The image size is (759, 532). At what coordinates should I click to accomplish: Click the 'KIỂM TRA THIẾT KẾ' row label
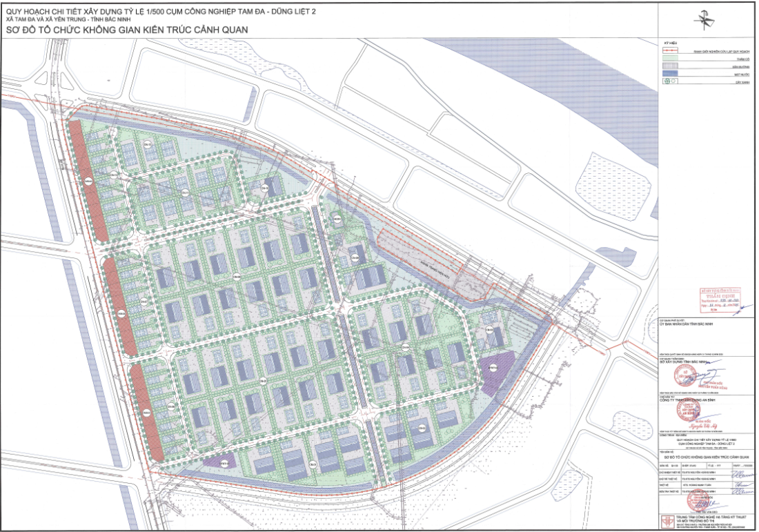(670, 491)
